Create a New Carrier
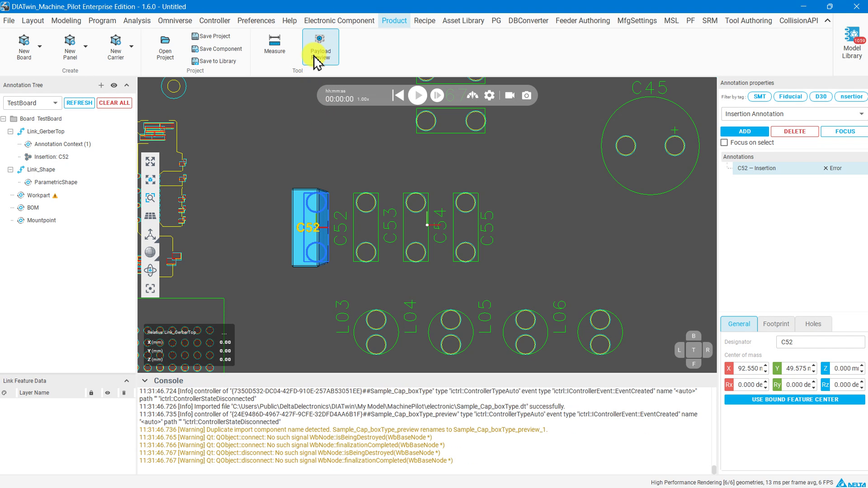The width and height of the screenshot is (868, 488). coord(115,47)
